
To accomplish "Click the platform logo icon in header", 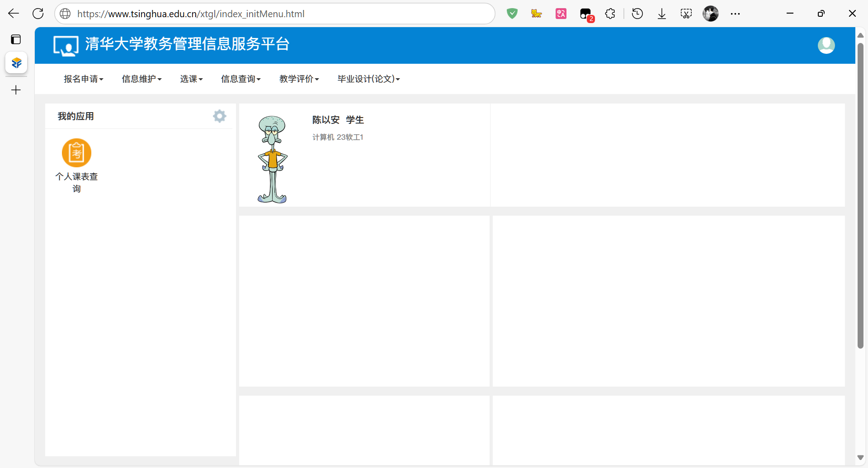I will tap(66, 46).
